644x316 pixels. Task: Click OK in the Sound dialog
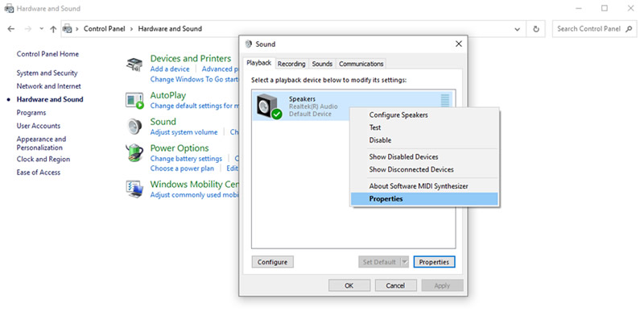(349, 285)
